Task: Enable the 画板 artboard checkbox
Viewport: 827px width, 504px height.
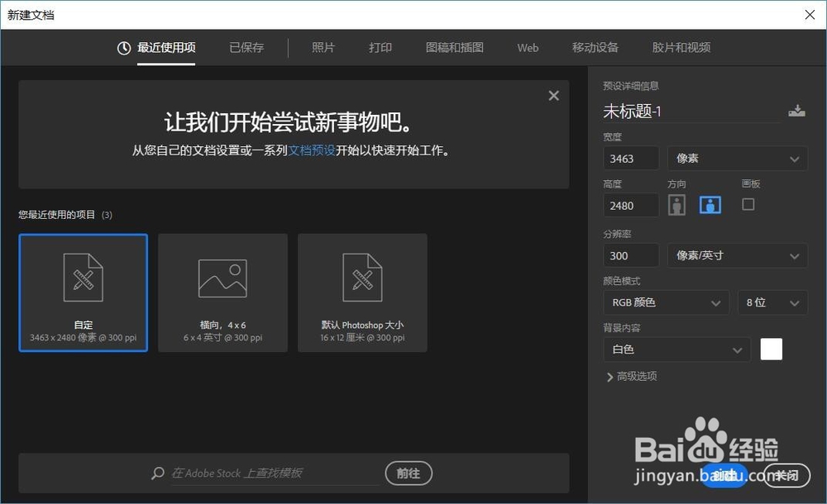Action: (748, 205)
